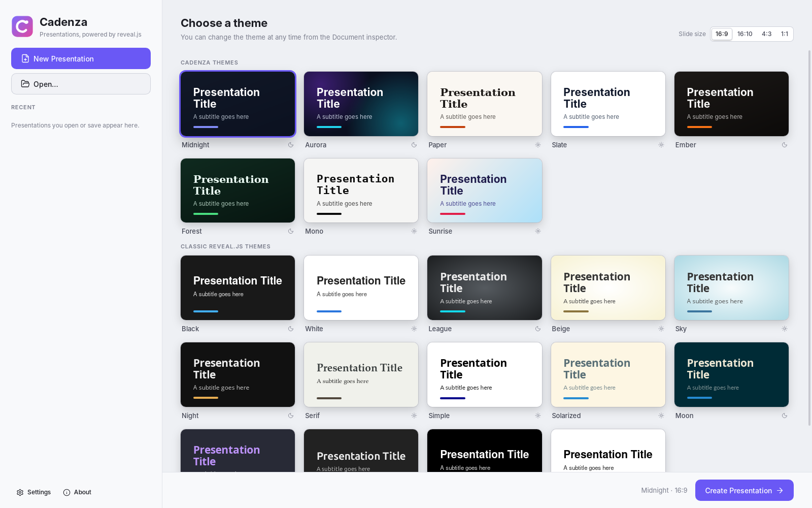
Task: Click the "Midnight · 16:9" footer summary text
Action: pos(664,490)
